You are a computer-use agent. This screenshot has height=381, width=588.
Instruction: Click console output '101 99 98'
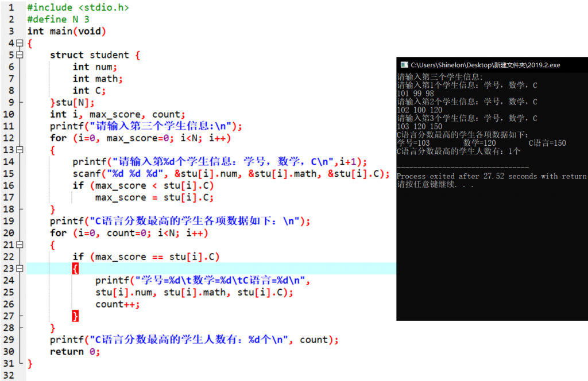point(416,94)
